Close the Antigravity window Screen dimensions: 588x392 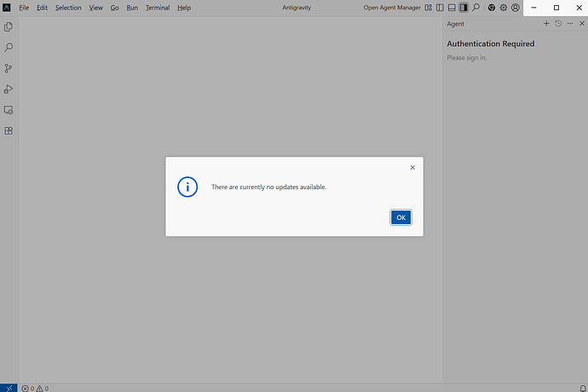click(x=579, y=8)
